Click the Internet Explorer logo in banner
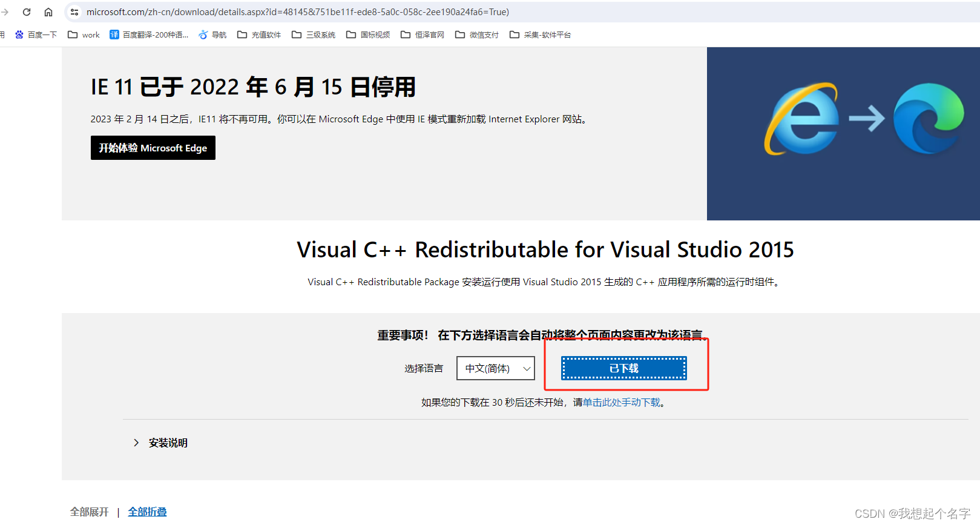 801,119
